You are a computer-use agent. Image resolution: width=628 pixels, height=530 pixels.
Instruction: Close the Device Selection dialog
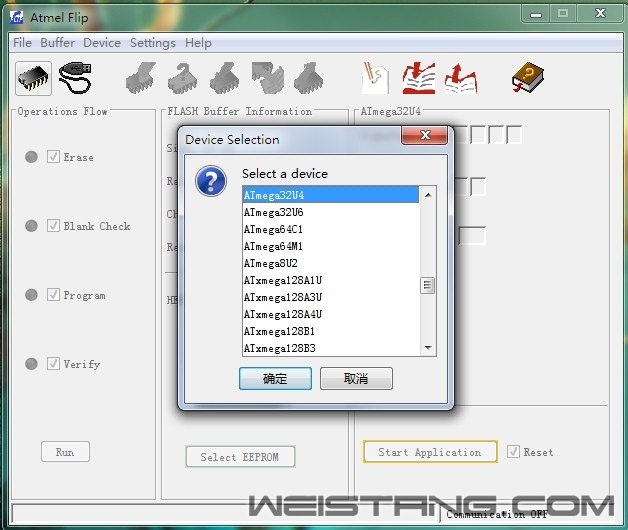425,135
